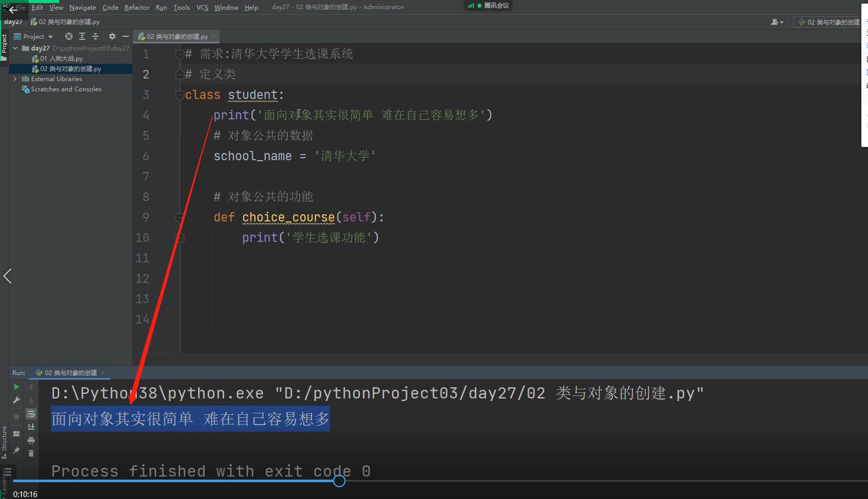The width and height of the screenshot is (868, 499).
Task: Click the highlighted output line in the console
Action: point(190,419)
